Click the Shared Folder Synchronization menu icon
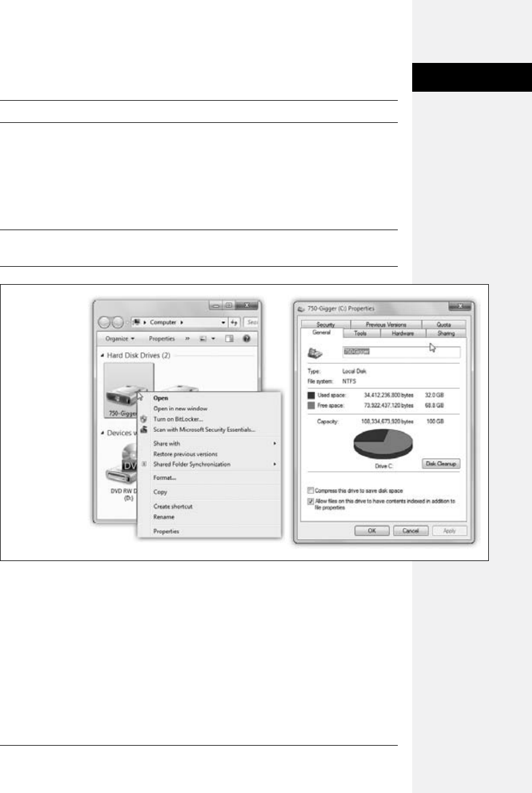Screen dimensions: 532x793 point(144,464)
